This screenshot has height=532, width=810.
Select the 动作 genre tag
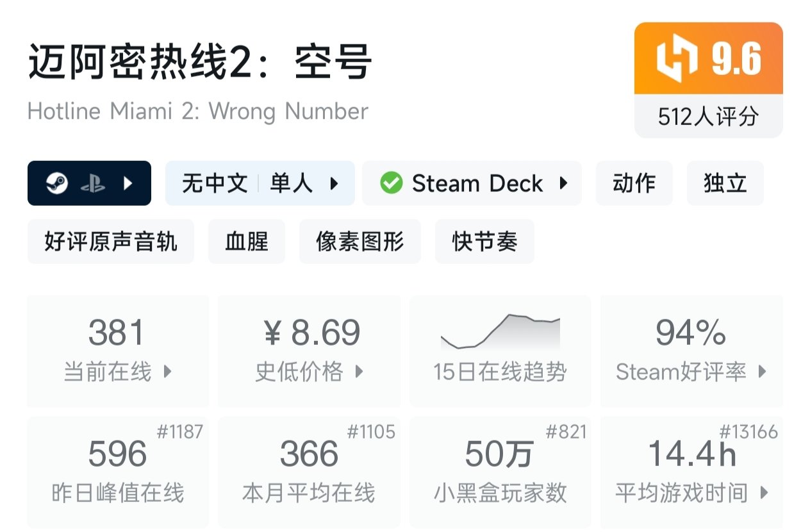click(634, 184)
